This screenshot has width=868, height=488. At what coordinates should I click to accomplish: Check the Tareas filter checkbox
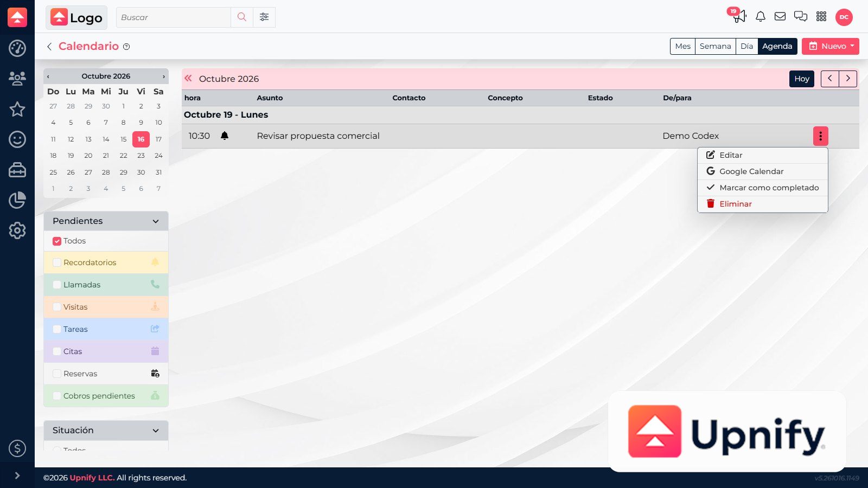(x=57, y=330)
